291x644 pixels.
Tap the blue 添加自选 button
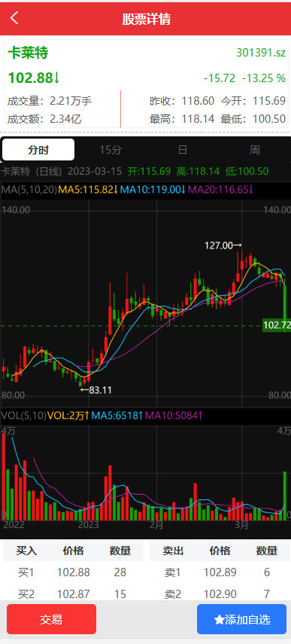point(242,619)
